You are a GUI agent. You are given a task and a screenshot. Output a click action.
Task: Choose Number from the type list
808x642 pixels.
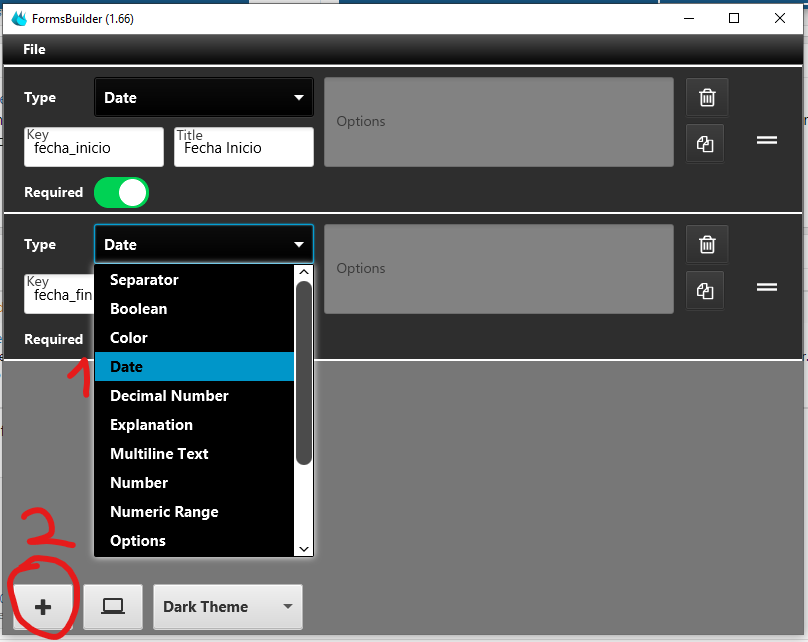click(194, 482)
